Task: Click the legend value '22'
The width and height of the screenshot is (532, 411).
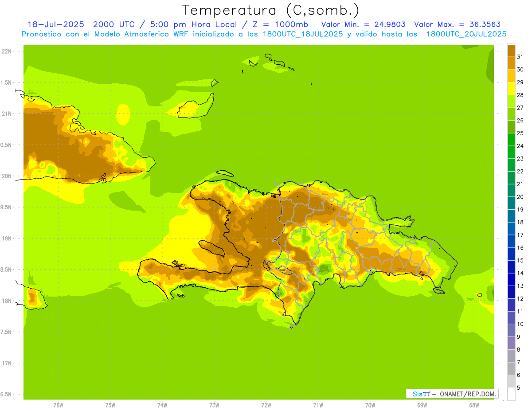Action: pyautogui.click(x=520, y=171)
